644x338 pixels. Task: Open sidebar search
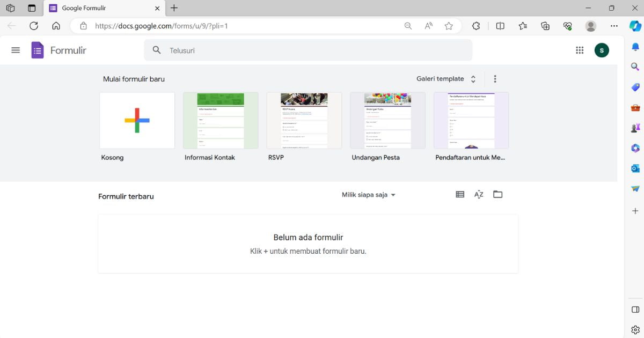pyautogui.click(x=635, y=67)
